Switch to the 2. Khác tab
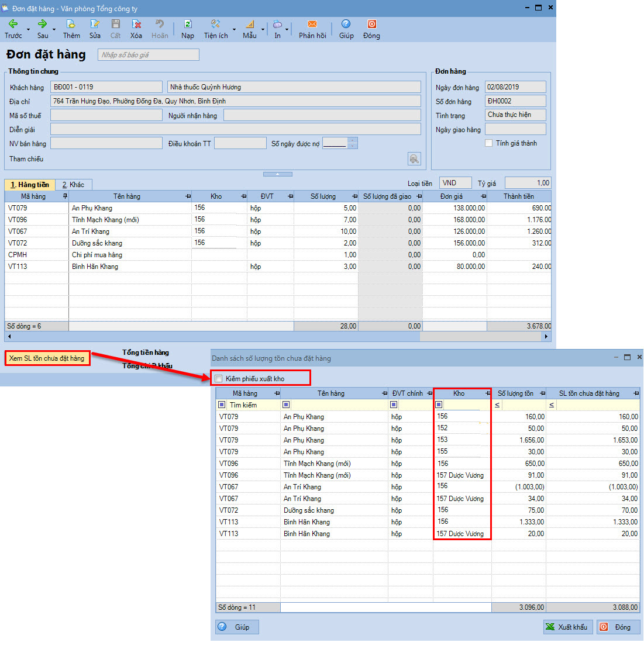Viewport: 644px width, 646px height. click(x=74, y=185)
